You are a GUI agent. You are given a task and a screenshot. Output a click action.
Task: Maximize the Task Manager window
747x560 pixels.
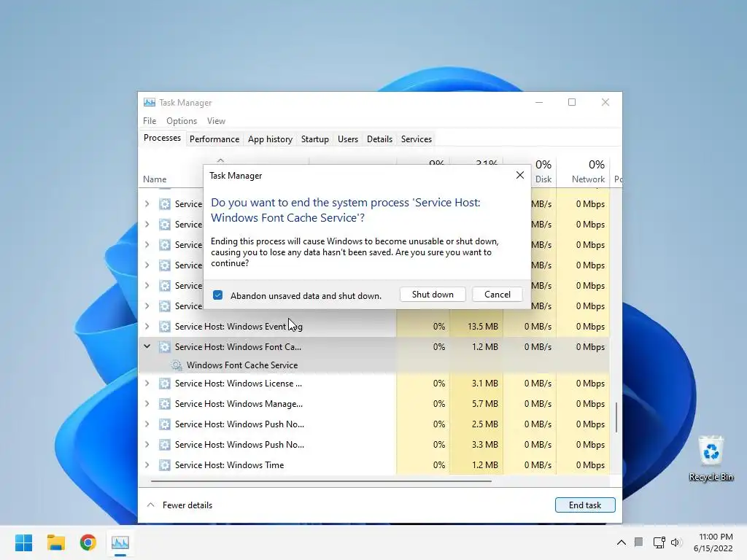572,102
